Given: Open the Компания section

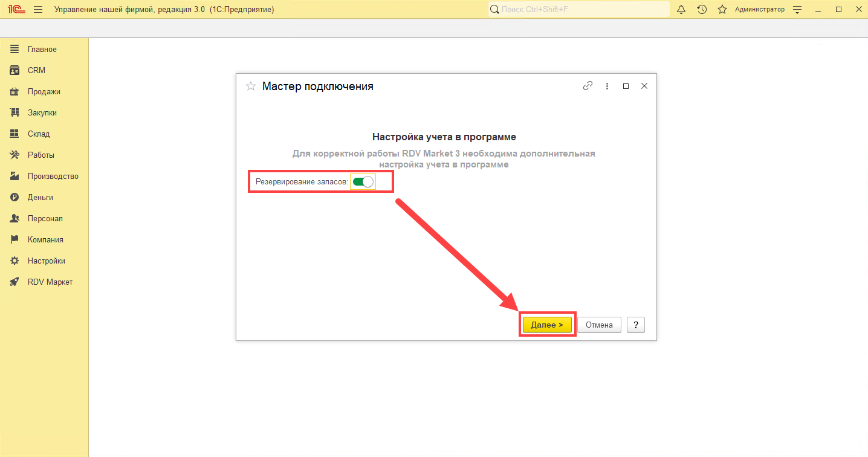Looking at the screenshot, I should click(45, 239).
